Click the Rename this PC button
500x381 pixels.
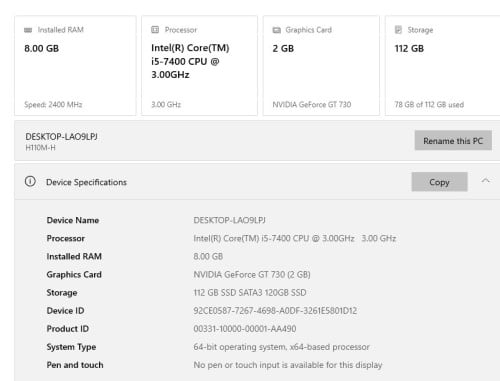coord(453,141)
